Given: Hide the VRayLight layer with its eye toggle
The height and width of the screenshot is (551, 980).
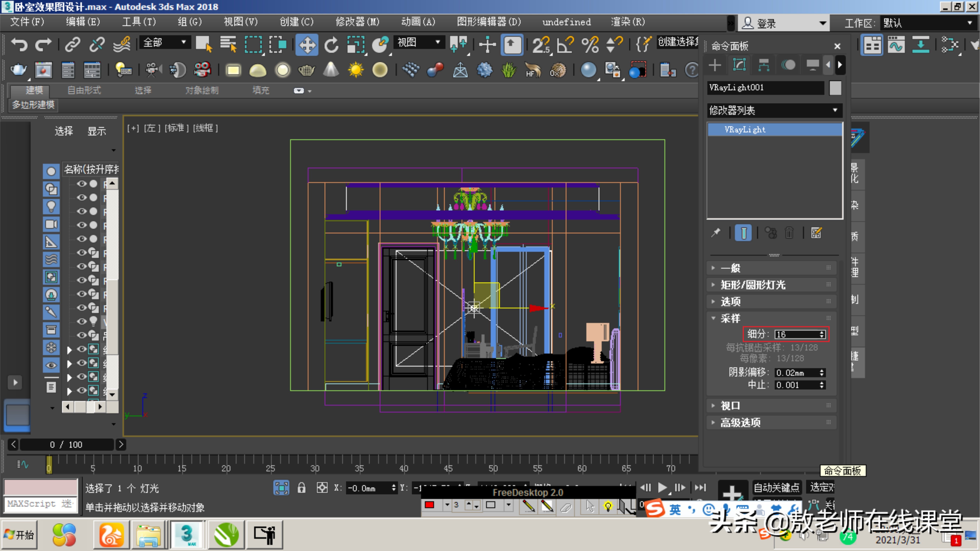Looking at the screenshot, I should (x=82, y=321).
